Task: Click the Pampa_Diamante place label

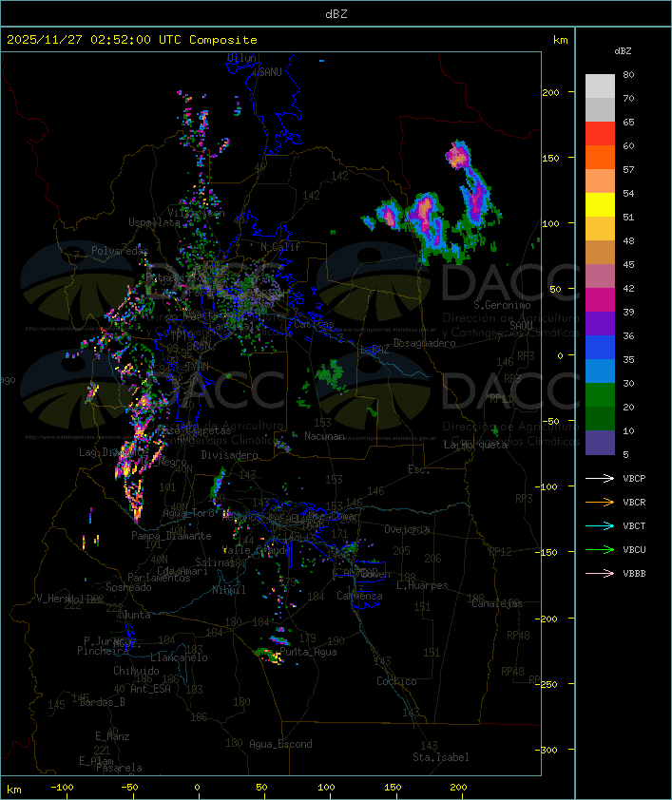Action: click(171, 536)
